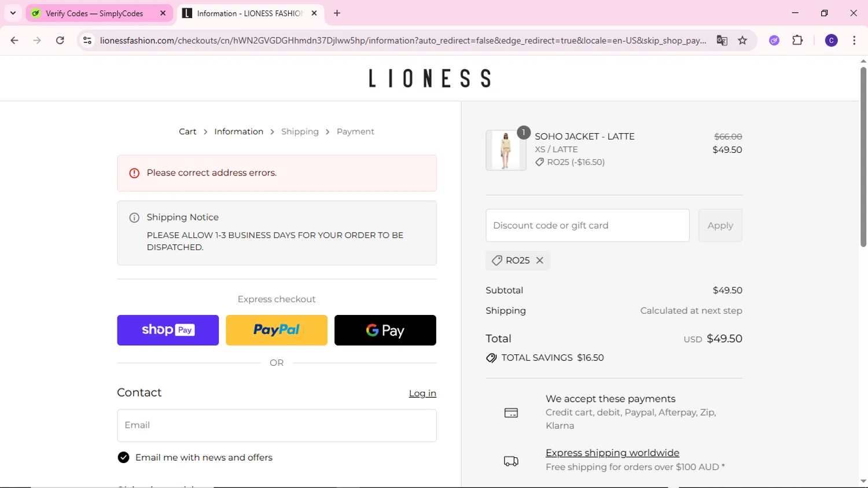The height and width of the screenshot is (488, 868).
Task: Click the lionessfashion.com URL address bar
Action: click(x=403, y=41)
